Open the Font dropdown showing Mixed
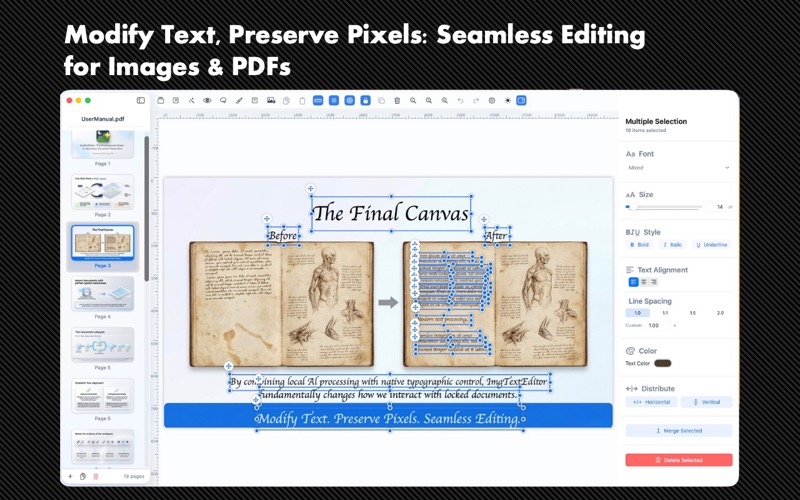 pyautogui.click(x=679, y=167)
